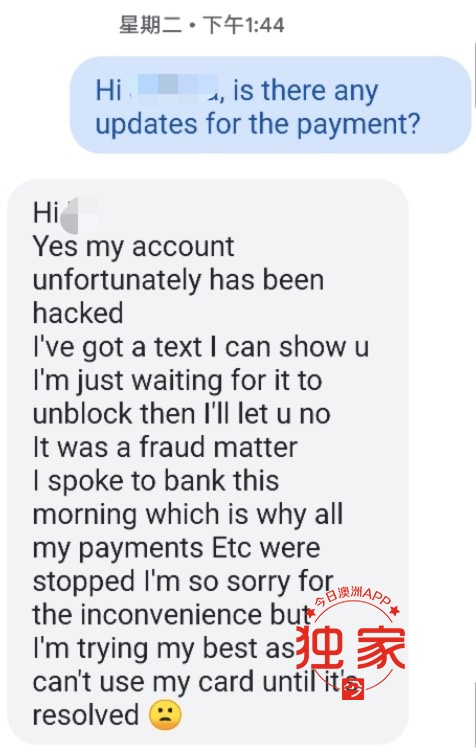Tap the 星期二 下午1:44 timestamp
This screenshot has height=748, width=476.
[x=201, y=25]
